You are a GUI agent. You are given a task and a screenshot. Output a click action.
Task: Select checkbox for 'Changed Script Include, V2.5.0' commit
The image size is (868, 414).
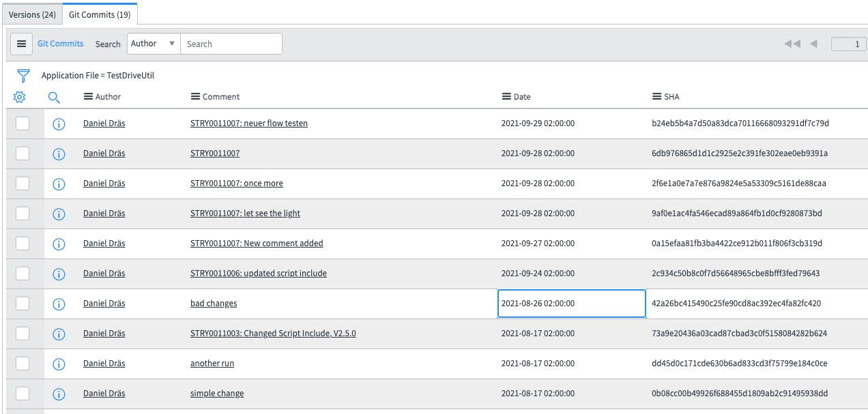click(x=23, y=334)
